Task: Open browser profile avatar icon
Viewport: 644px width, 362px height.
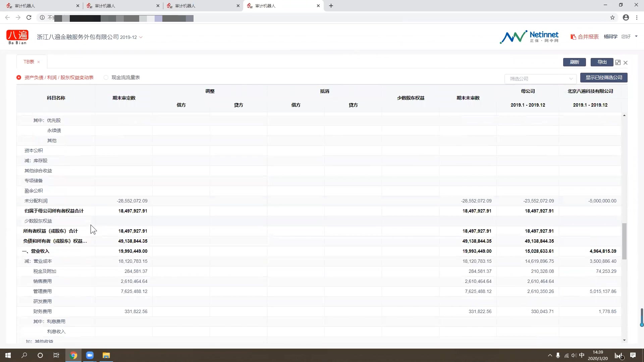Action: [626, 17]
